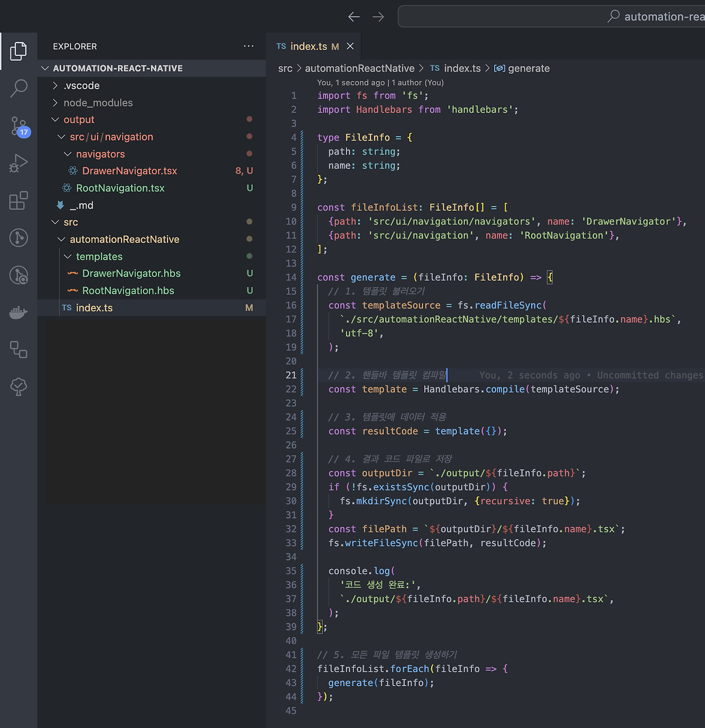
Task: Switch to the index.ts editor tab
Action: point(308,46)
